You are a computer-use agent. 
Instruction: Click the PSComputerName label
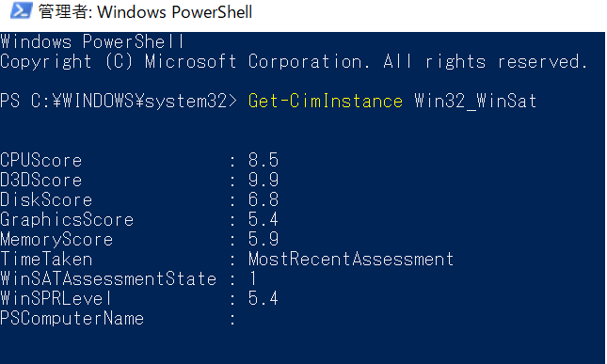[72, 318]
